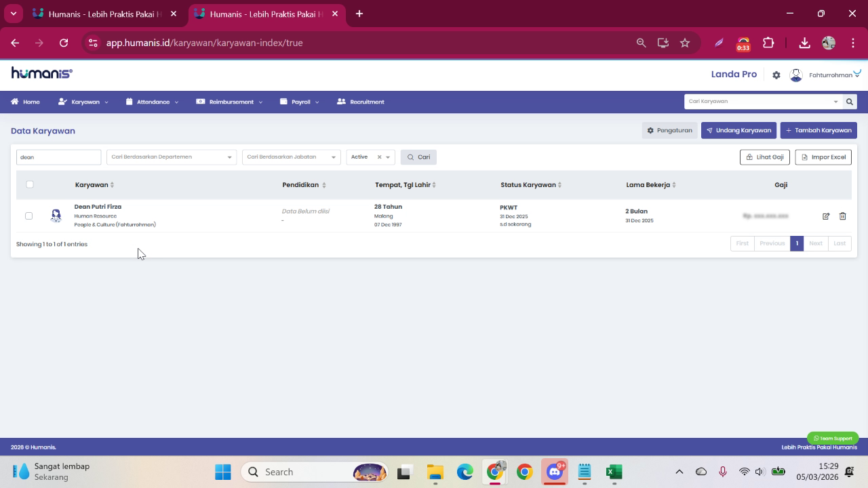Viewport: 868px width, 488px height.
Task: Open Recruitment menu
Action: [361, 102]
